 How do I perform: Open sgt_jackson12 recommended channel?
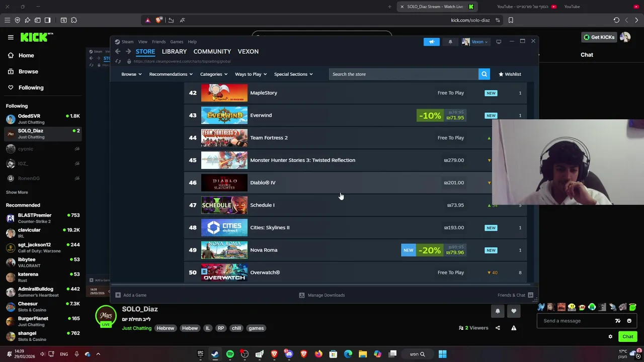click(x=43, y=247)
